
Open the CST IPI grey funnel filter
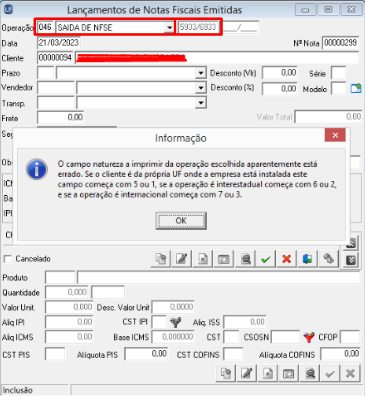(x=175, y=322)
